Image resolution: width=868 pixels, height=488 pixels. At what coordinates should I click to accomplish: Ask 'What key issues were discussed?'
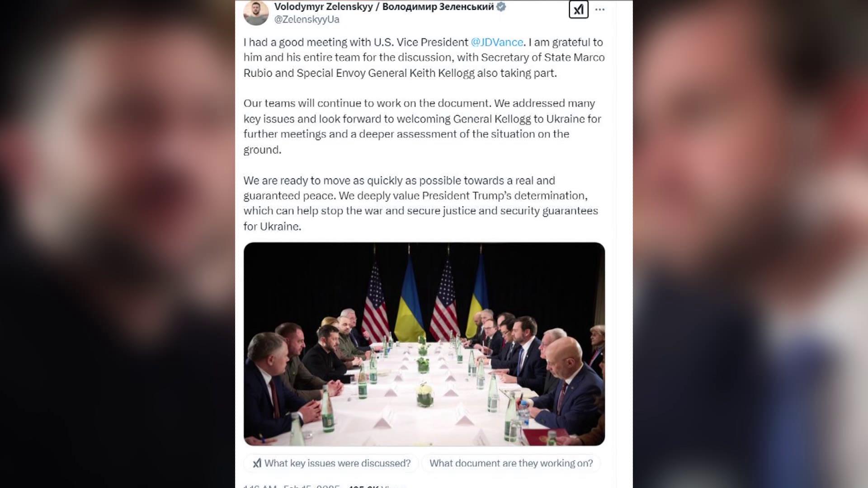pyautogui.click(x=337, y=463)
